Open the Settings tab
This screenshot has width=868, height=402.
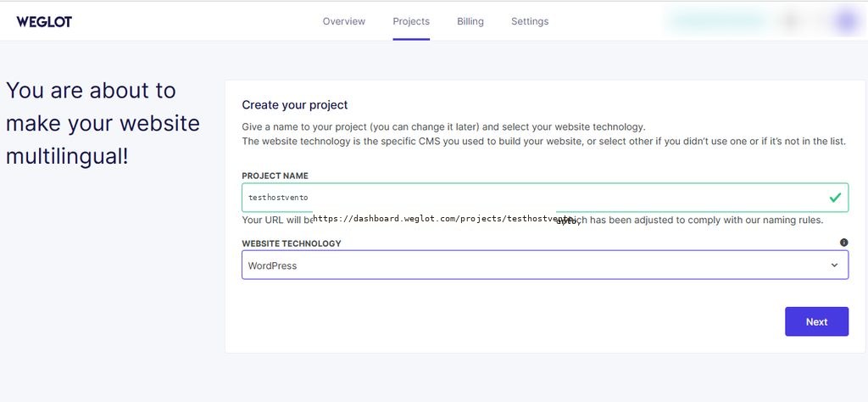pos(530,21)
